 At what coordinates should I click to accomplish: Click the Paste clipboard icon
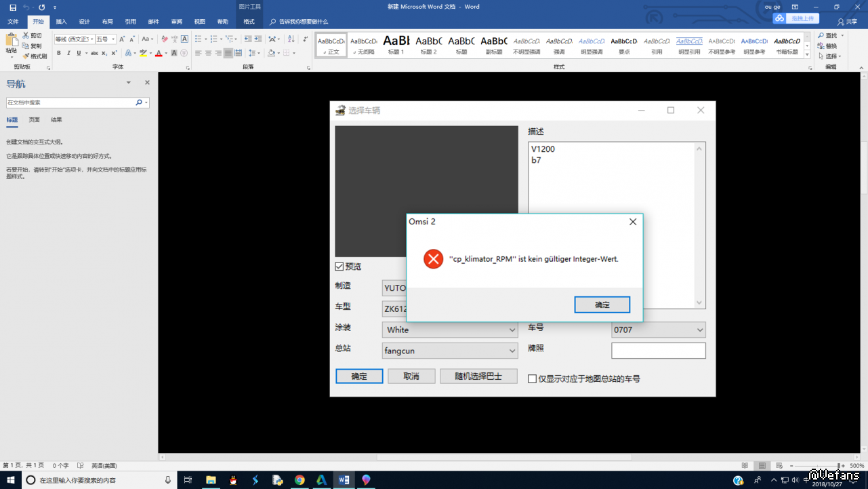click(11, 41)
